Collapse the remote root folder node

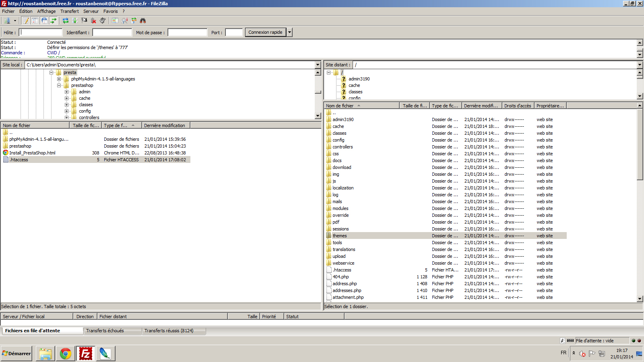(x=329, y=72)
